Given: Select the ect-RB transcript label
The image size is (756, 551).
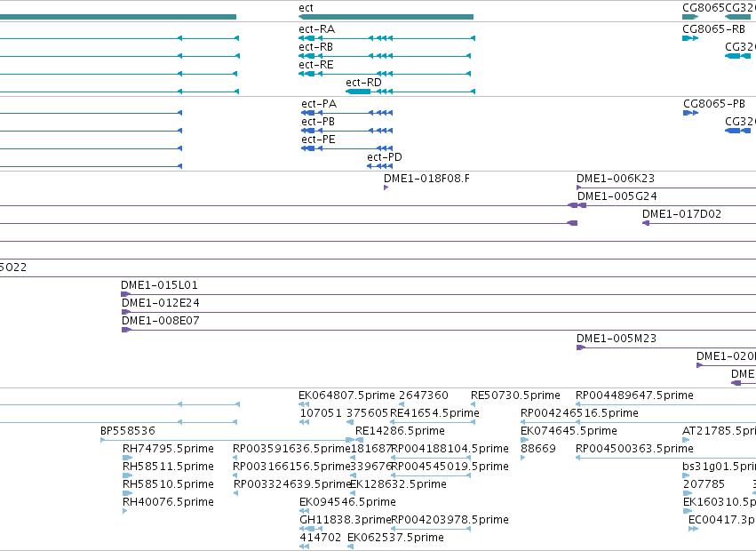Looking at the screenshot, I should pyautogui.click(x=315, y=47).
